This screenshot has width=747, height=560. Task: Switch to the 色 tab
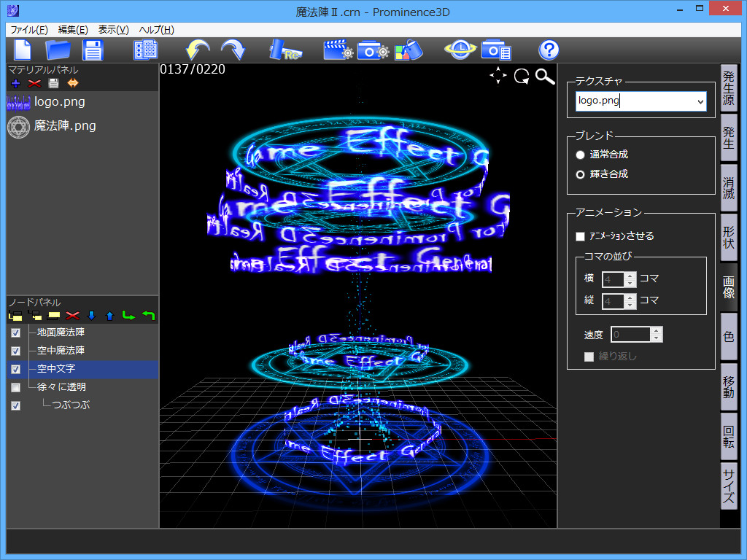click(729, 337)
